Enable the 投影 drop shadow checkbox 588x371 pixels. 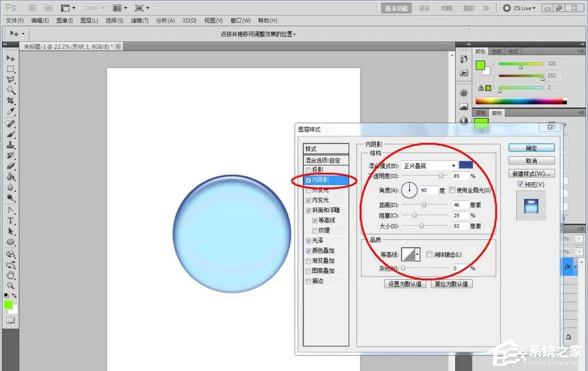tap(308, 170)
